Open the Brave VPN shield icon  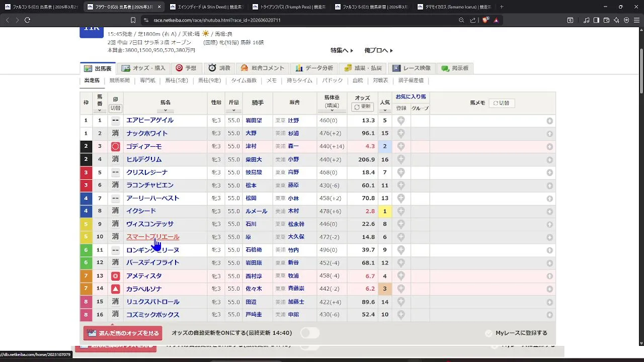pos(626,20)
